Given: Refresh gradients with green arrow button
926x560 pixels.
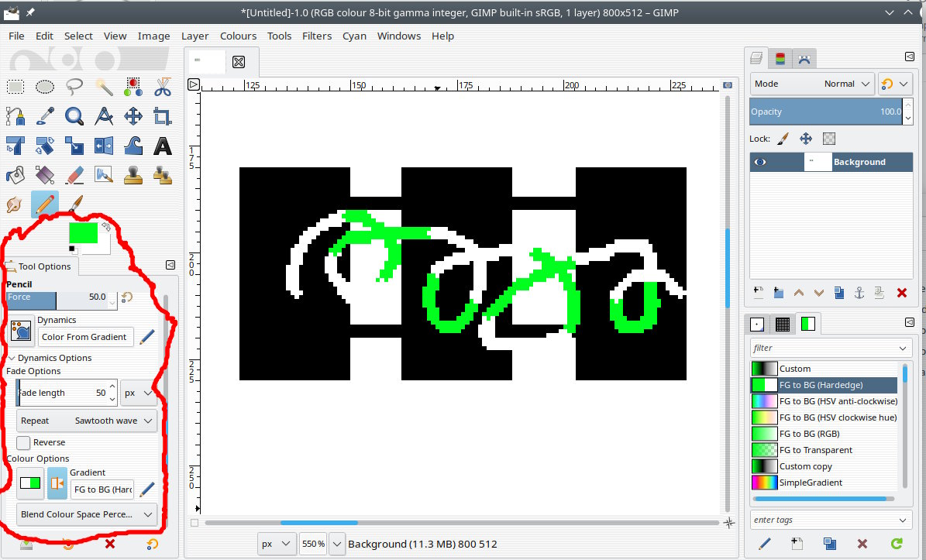Looking at the screenshot, I should [897, 544].
